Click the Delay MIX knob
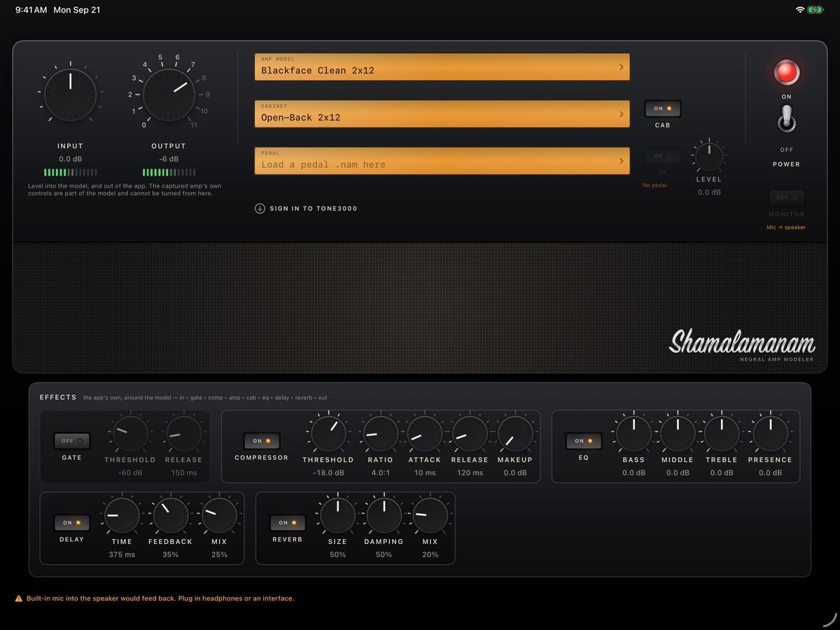 (x=219, y=515)
